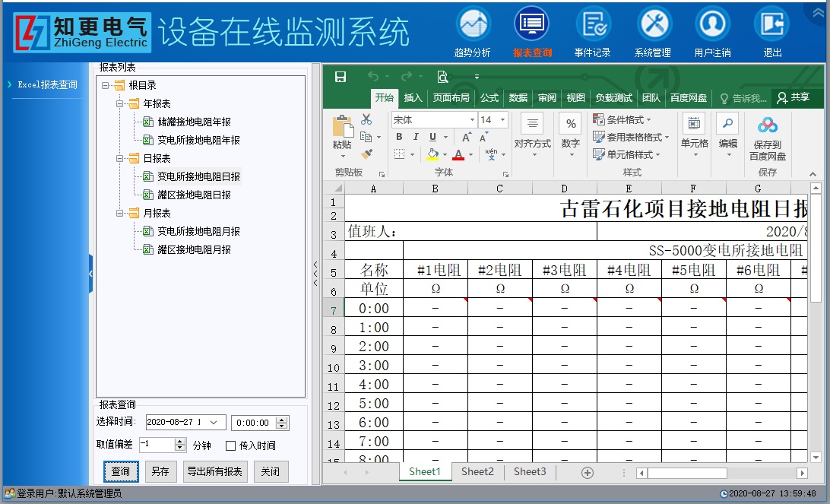Click the 取值偏差 value input field
The width and height of the screenshot is (830, 504).
tap(157, 445)
